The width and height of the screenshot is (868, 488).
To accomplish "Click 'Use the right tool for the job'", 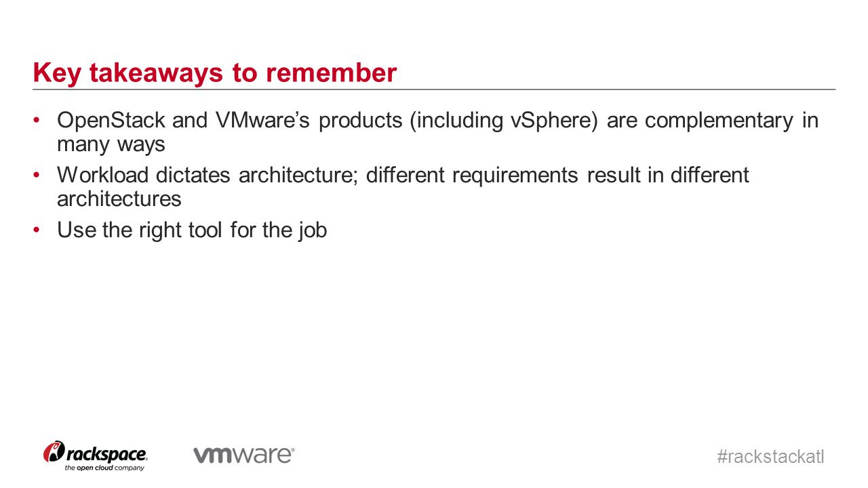I will tap(192, 230).
